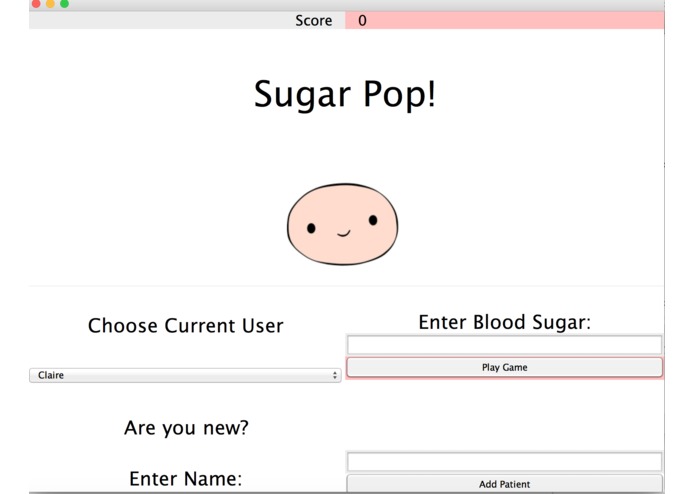This screenshot has width=695, height=494.
Task: Click the Sugar Pop! title
Action: [345, 94]
